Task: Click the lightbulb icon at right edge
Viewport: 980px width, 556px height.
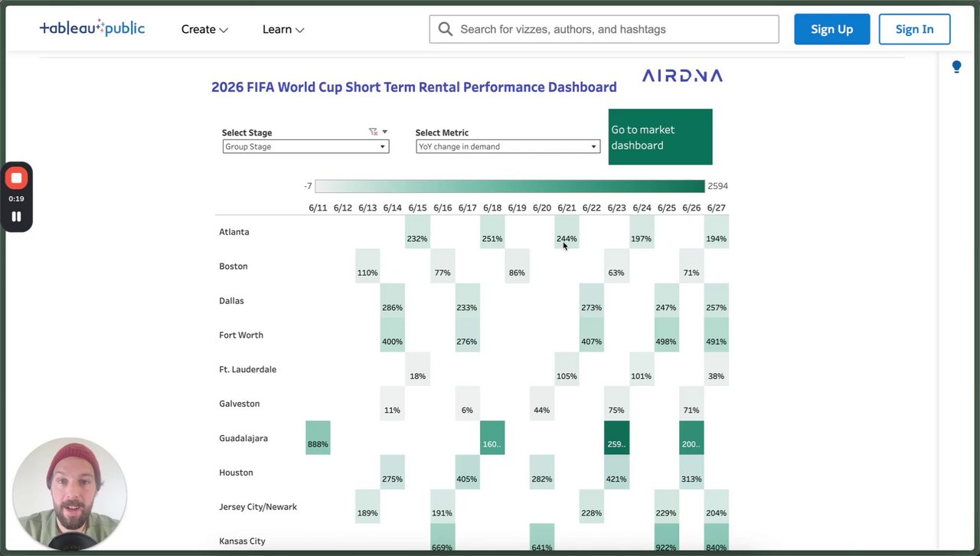Action: [x=956, y=67]
